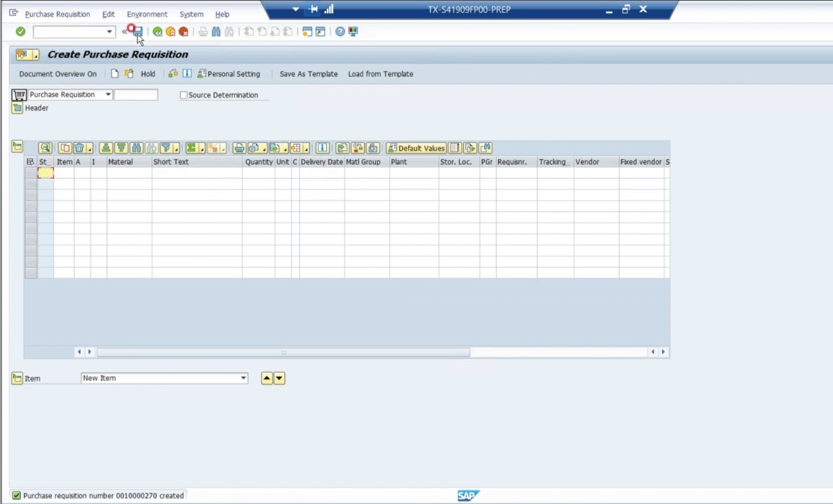Open the Edit menu

[x=108, y=15]
